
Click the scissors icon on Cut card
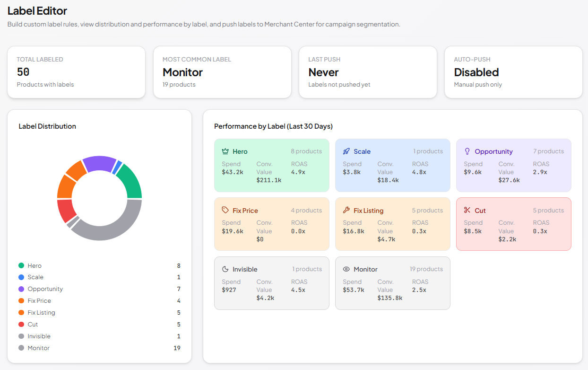pos(467,210)
